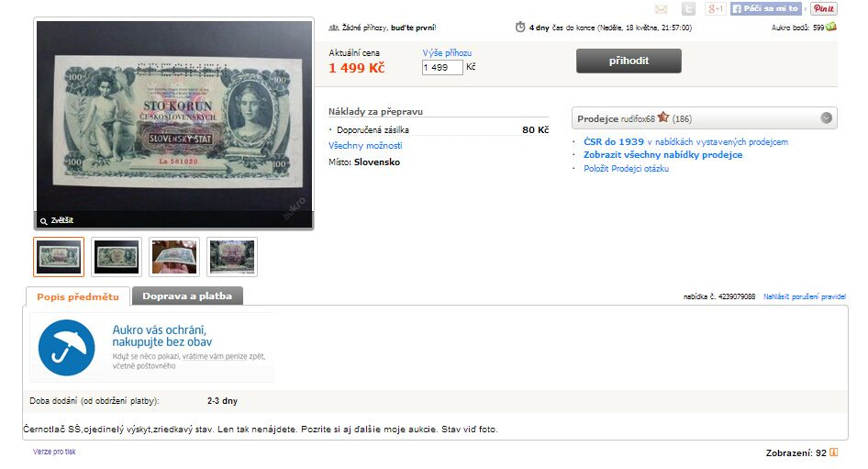Open Všechny možnosti shipping options
868x469 pixels.
[365, 146]
